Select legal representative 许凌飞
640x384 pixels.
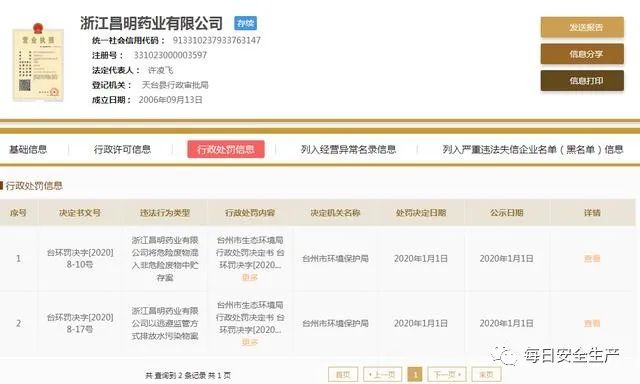[x=160, y=70]
